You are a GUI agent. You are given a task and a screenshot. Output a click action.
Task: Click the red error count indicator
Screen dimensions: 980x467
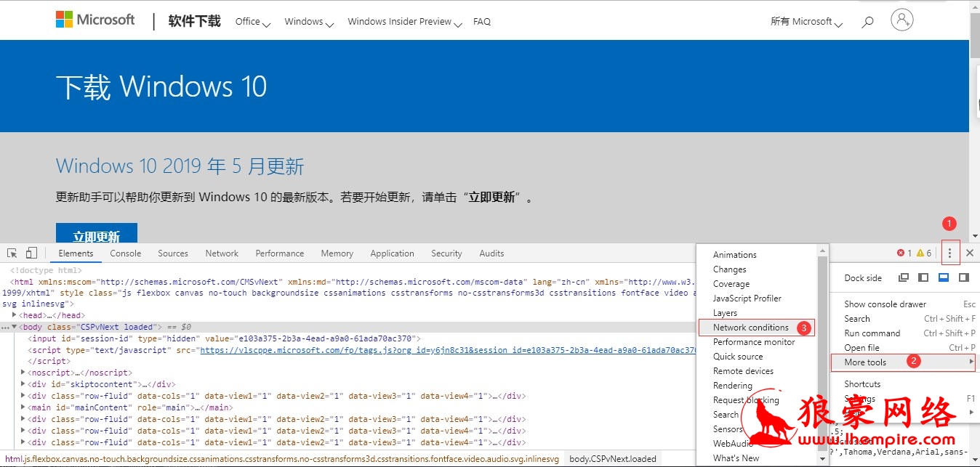[x=904, y=253]
